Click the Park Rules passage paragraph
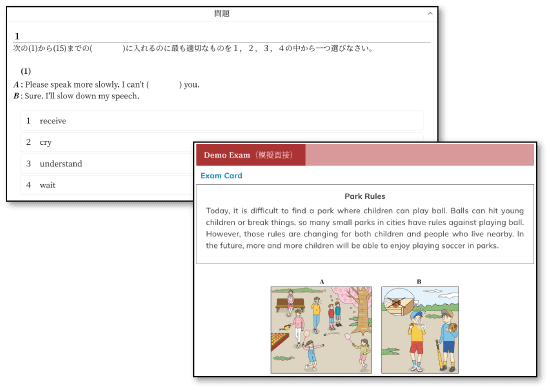Image resolution: width=550 pixels, height=390 pixels. pos(365,228)
